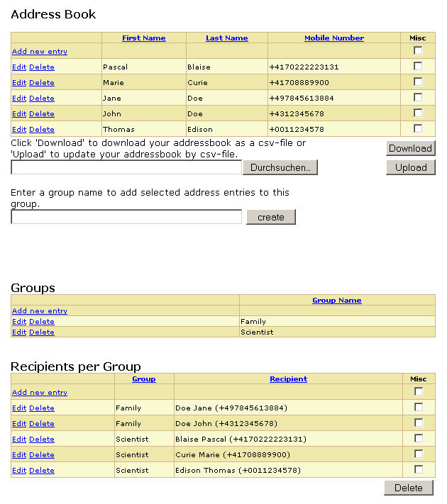Click the csv file path input field
The height and width of the screenshot is (504, 447).
point(126,168)
